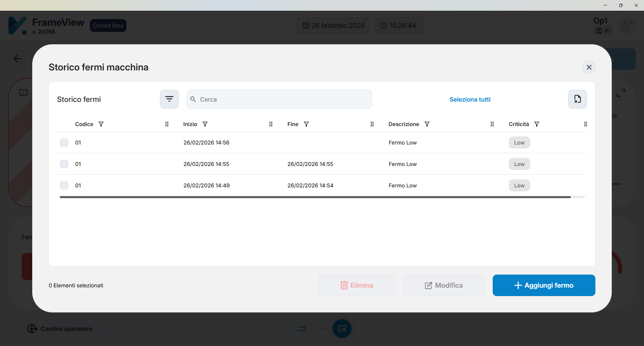
Task: Minimize the application window
Action: click(x=605, y=5)
